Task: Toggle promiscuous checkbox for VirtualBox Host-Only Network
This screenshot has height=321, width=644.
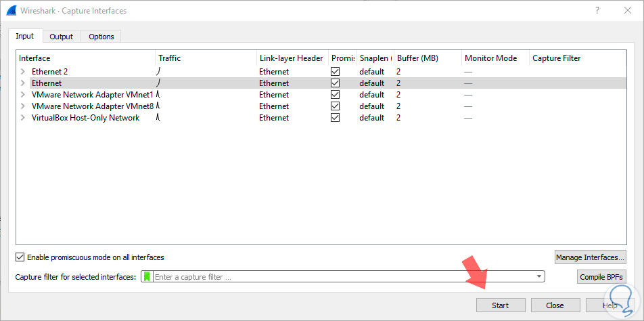Action: tap(336, 117)
